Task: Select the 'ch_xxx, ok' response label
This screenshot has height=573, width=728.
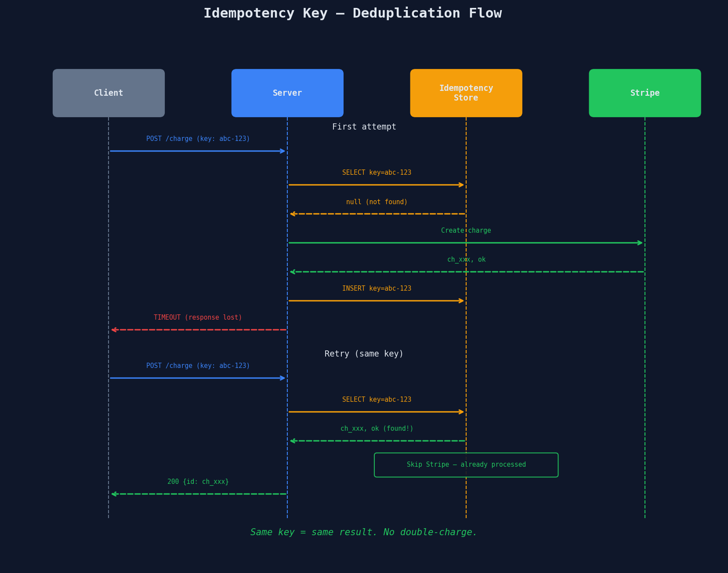Action: pos(466,259)
